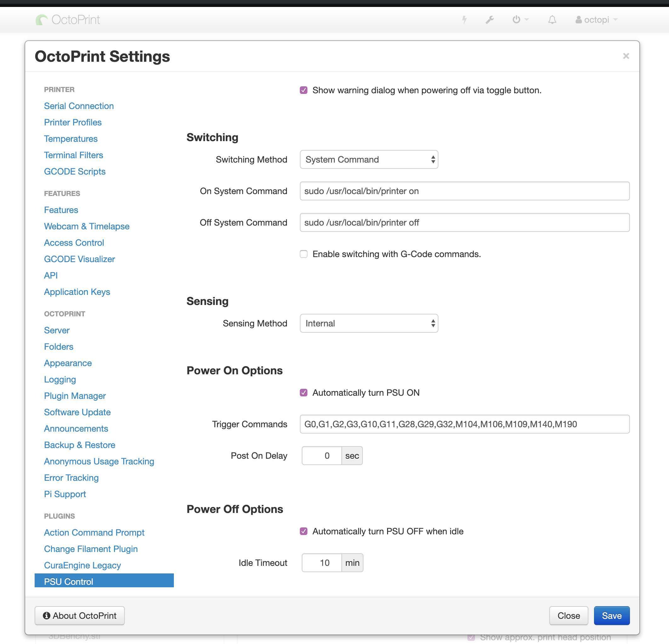
Task: Click the bell notifications icon
Action: point(552,20)
